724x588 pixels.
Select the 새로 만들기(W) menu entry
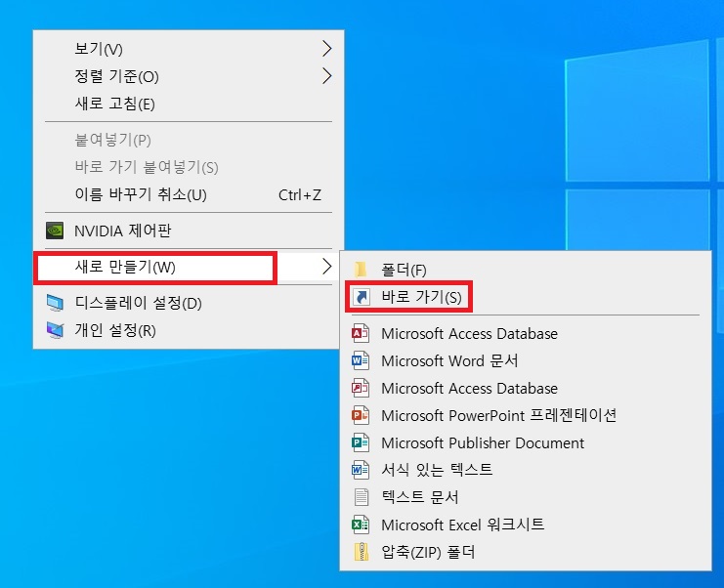[189, 267]
